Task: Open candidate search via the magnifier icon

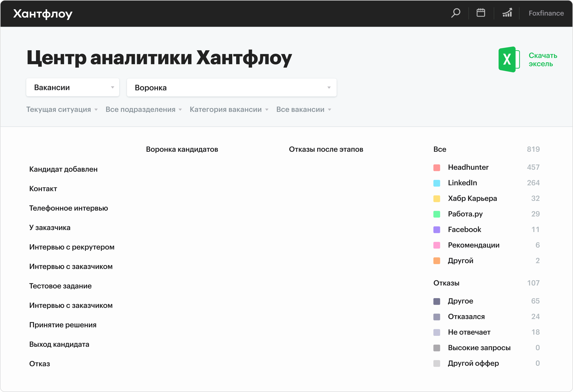Action: tap(456, 13)
